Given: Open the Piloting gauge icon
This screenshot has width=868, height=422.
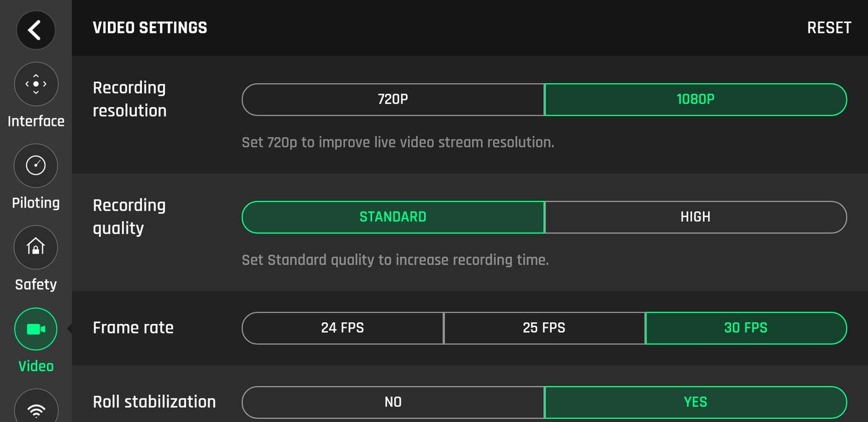Looking at the screenshot, I should pyautogui.click(x=36, y=165).
